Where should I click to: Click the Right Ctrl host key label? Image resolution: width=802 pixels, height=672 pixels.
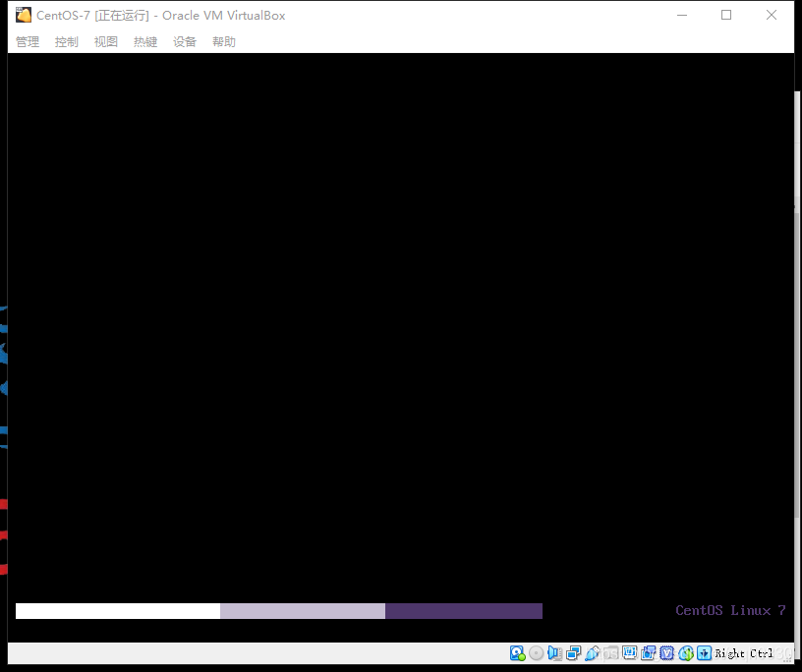744,653
